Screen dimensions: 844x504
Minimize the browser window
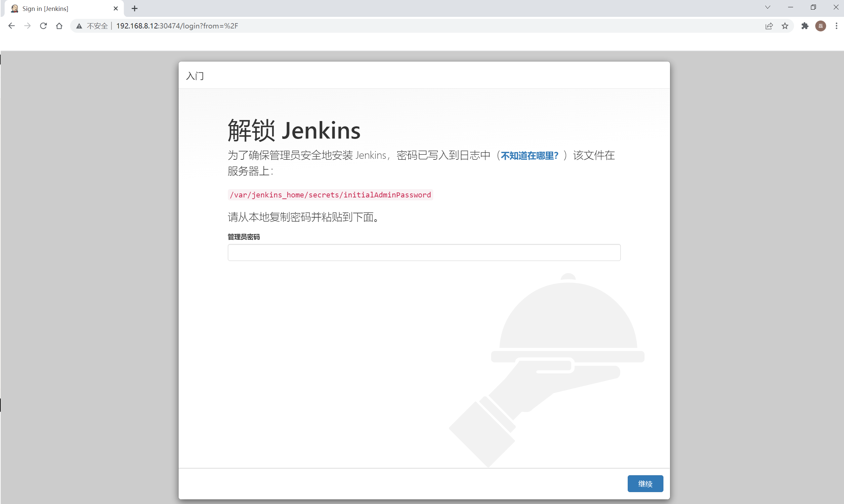pos(790,7)
